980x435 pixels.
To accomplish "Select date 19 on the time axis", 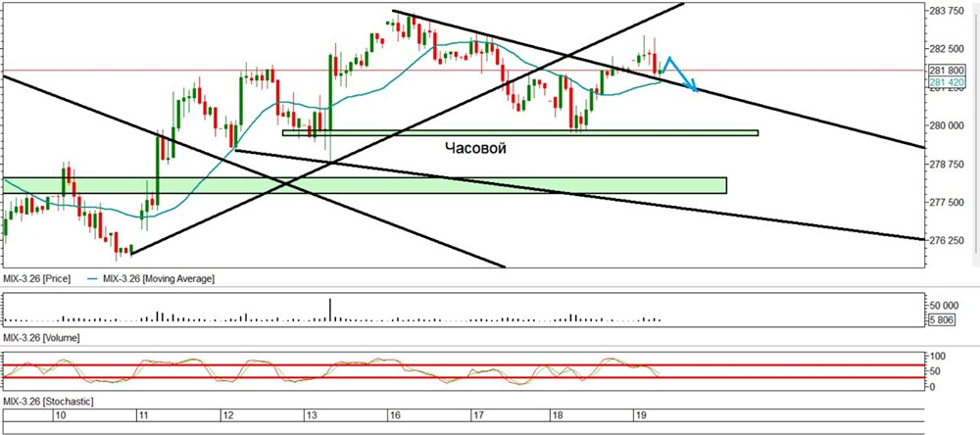I will pos(640,415).
